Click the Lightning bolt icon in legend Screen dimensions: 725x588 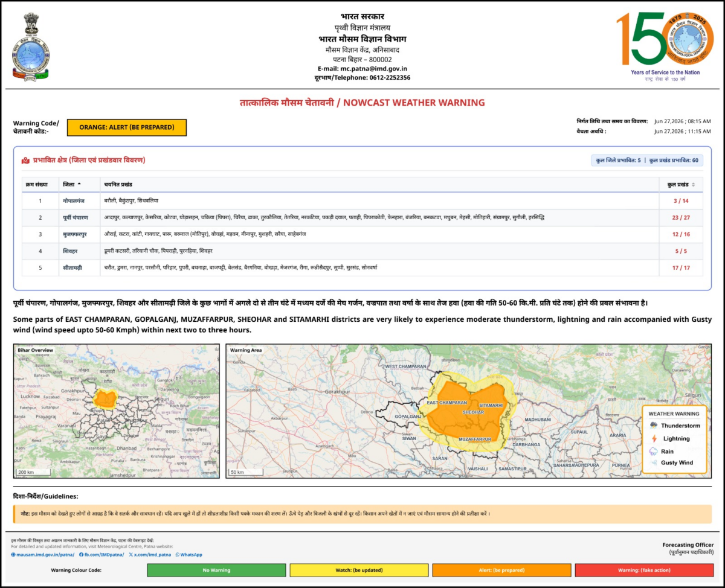(653, 438)
